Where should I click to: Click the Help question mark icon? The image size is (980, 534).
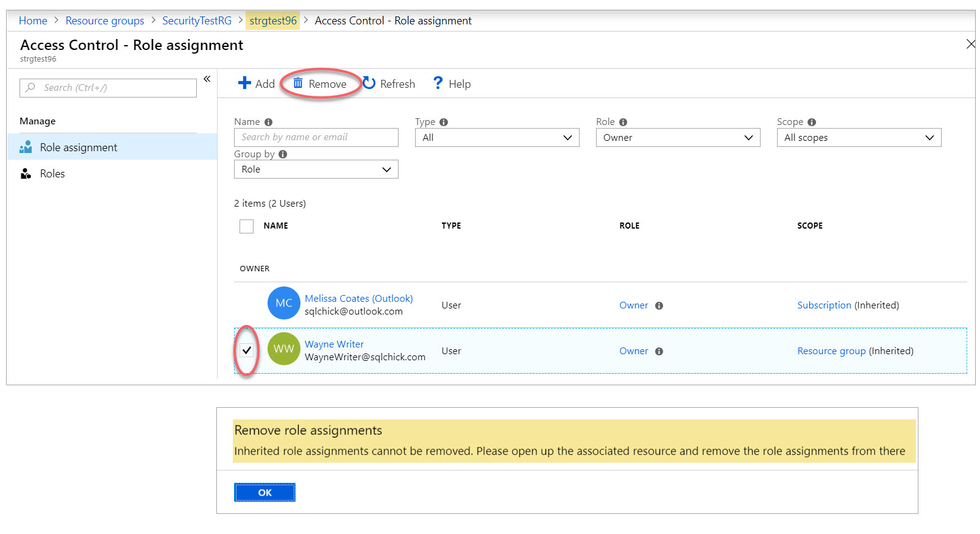438,83
